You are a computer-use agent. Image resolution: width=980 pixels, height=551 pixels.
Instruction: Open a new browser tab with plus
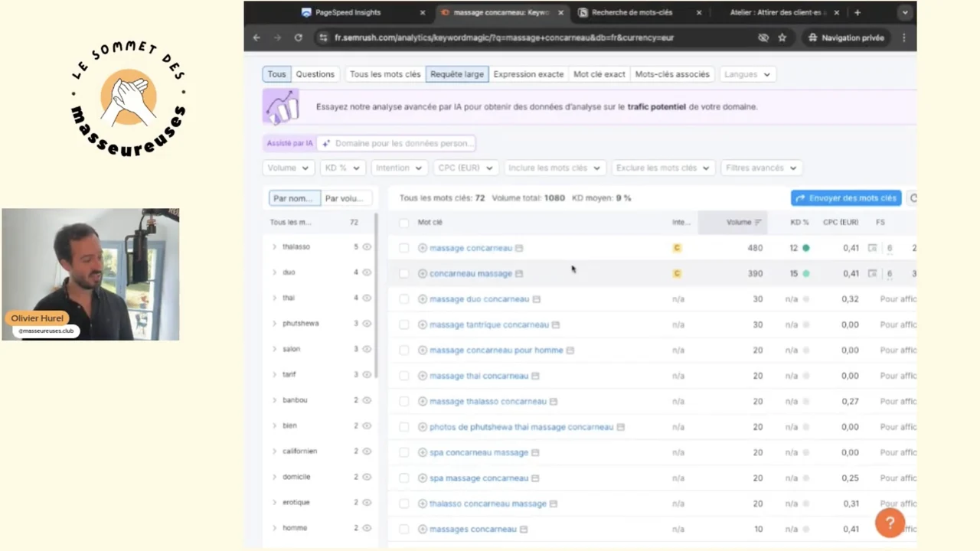857,12
